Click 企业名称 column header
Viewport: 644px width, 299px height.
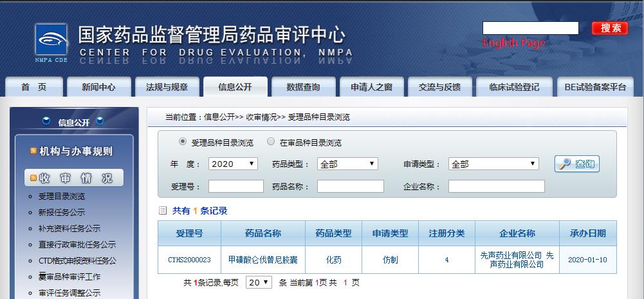pos(517,233)
